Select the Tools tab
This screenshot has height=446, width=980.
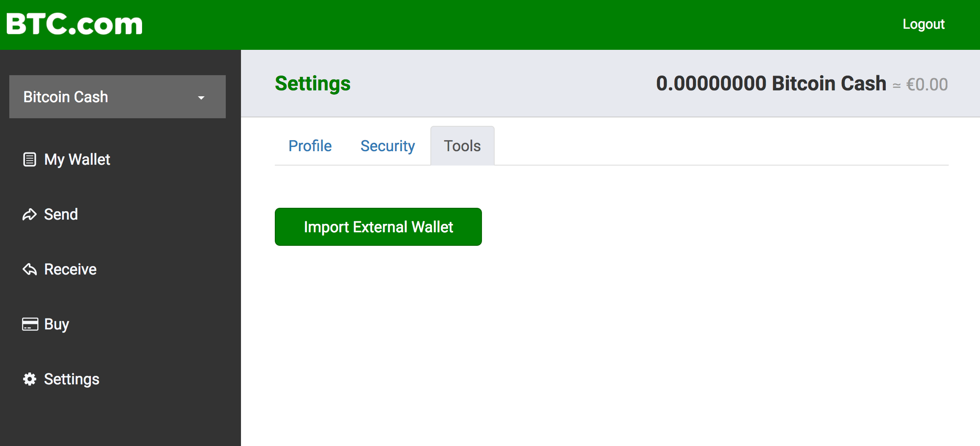click(463, 146)
